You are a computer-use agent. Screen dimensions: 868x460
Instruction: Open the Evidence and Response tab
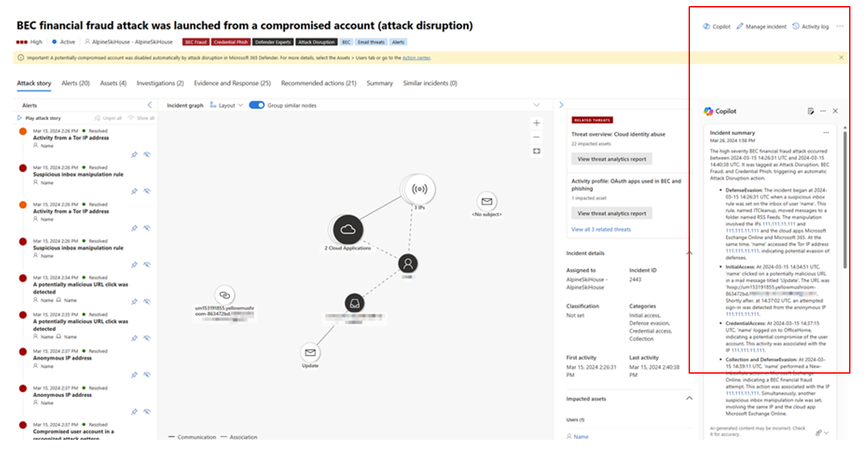(232, 83)
